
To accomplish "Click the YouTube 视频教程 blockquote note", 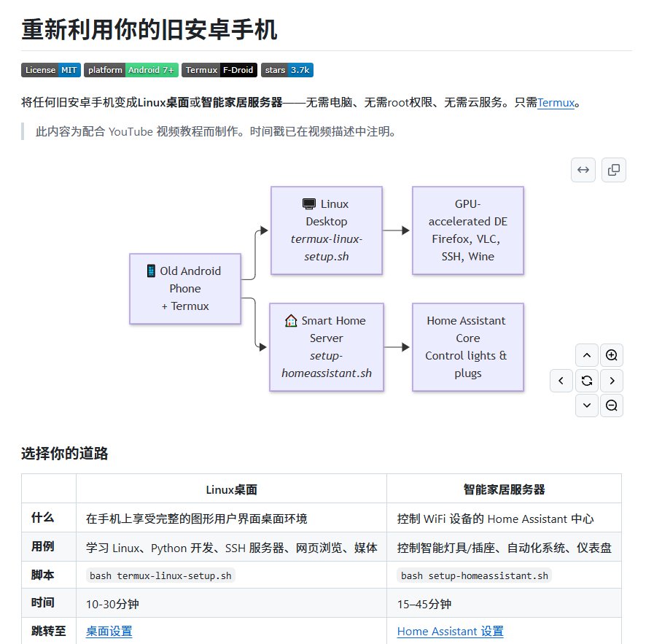I will [215, 132].
